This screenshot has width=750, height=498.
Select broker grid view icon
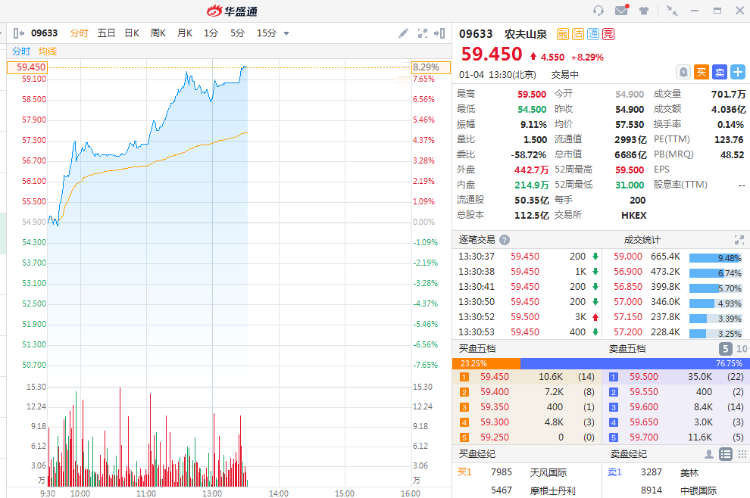coord(742,454)
